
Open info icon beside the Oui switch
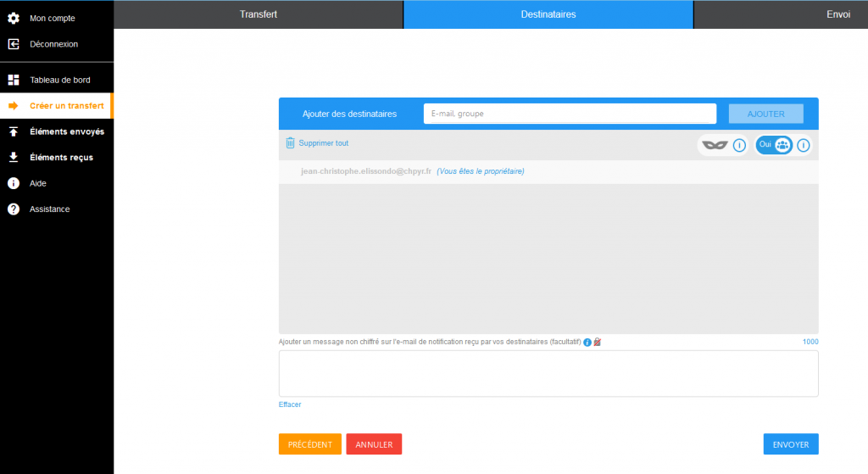point(804,145)
